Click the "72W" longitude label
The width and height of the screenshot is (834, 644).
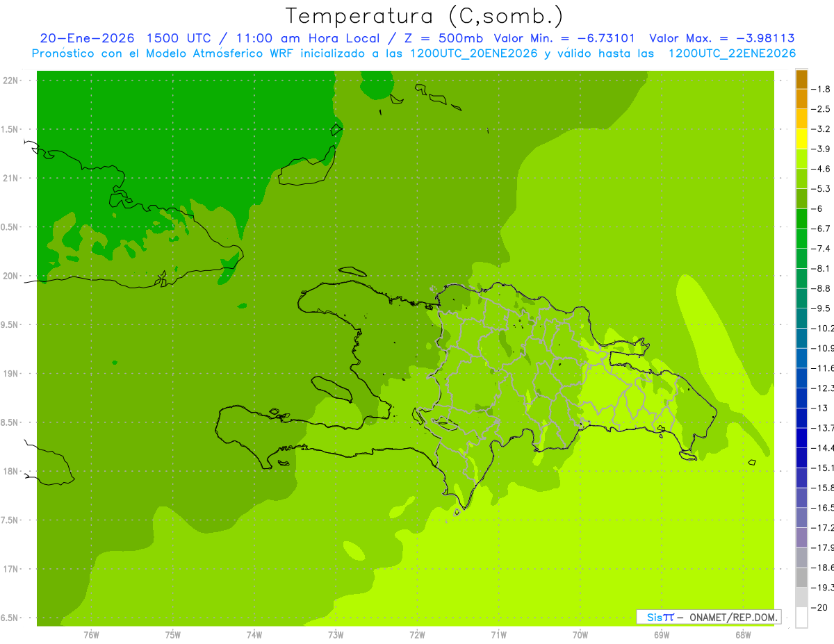click(x=417, y=635)
